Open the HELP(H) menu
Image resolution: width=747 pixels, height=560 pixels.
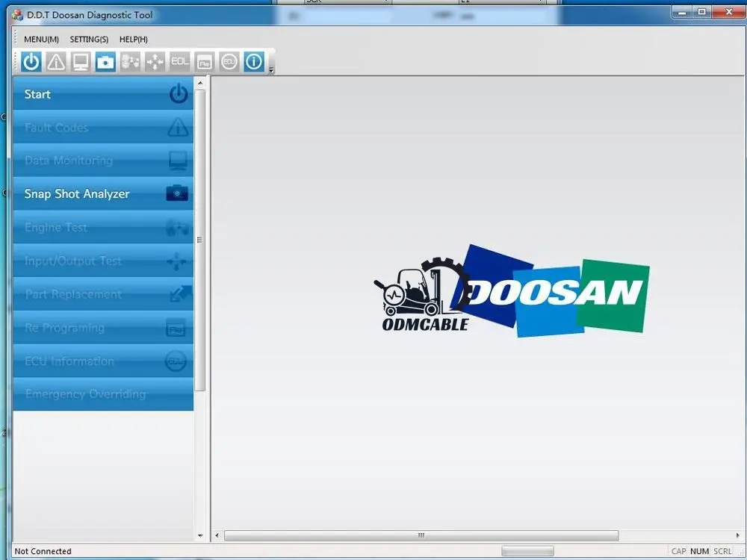(x=133, y=39)
